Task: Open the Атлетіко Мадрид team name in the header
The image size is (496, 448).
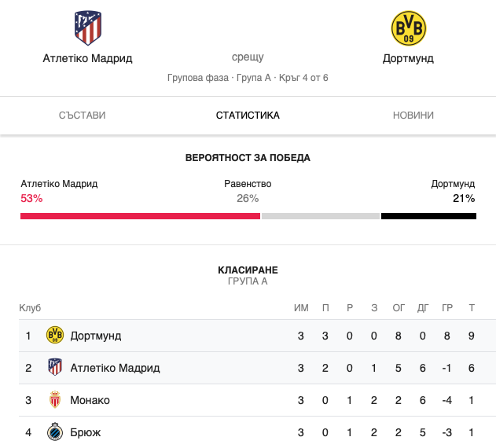Action: (87, 58)
